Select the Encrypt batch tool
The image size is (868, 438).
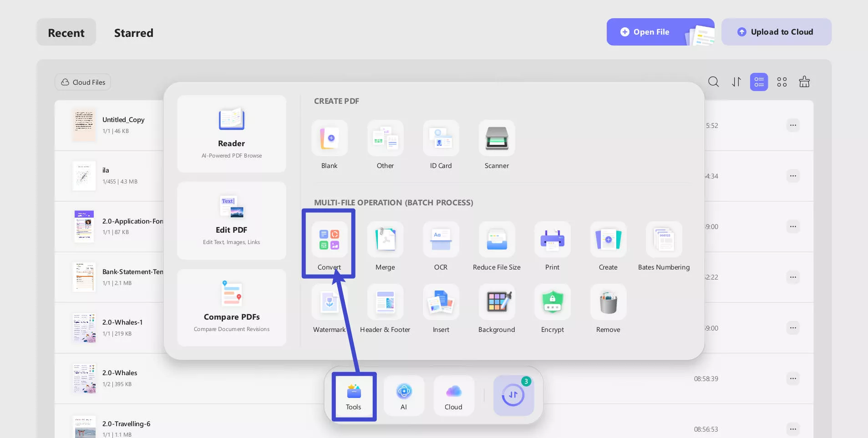pos(552,302)
